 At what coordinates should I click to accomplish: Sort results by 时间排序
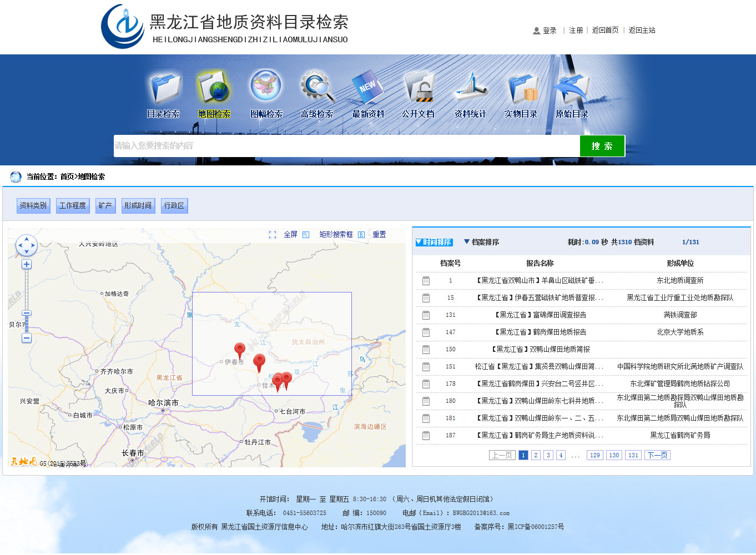434,243
